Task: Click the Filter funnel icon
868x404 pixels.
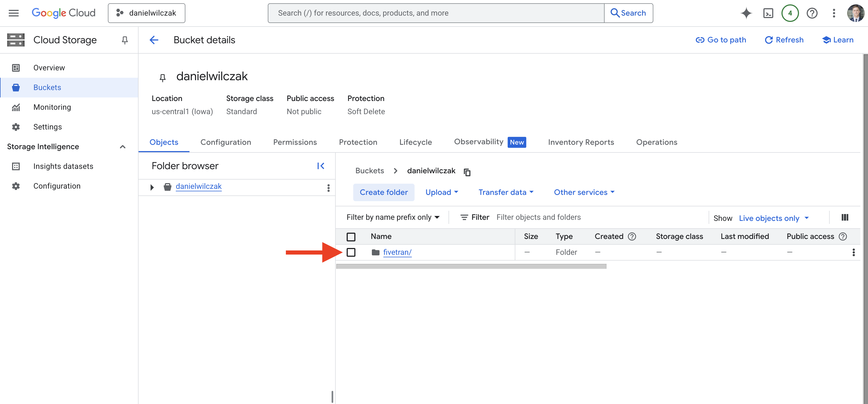Action: pos(464,217)
